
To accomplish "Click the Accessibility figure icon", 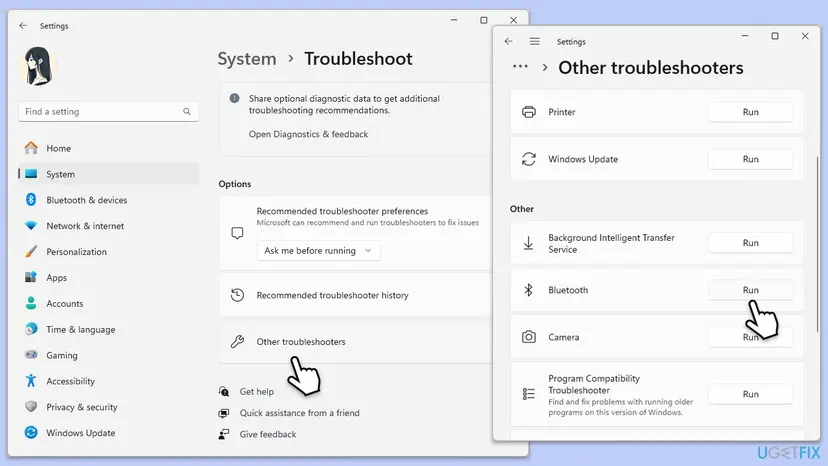I will pos(31,381).
